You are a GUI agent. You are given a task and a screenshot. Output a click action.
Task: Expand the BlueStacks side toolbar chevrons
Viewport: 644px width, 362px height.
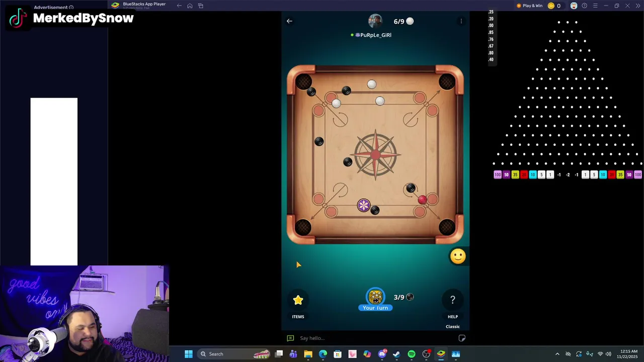click(x=637, y=6)
